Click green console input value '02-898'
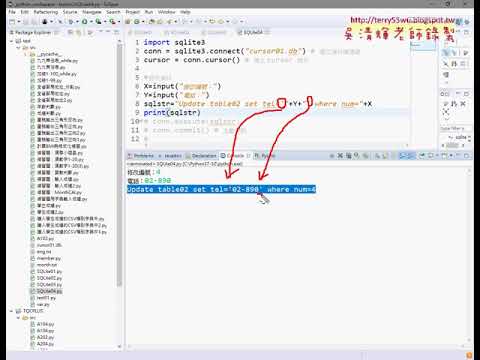The image size is (480, 360). point(158,180)
